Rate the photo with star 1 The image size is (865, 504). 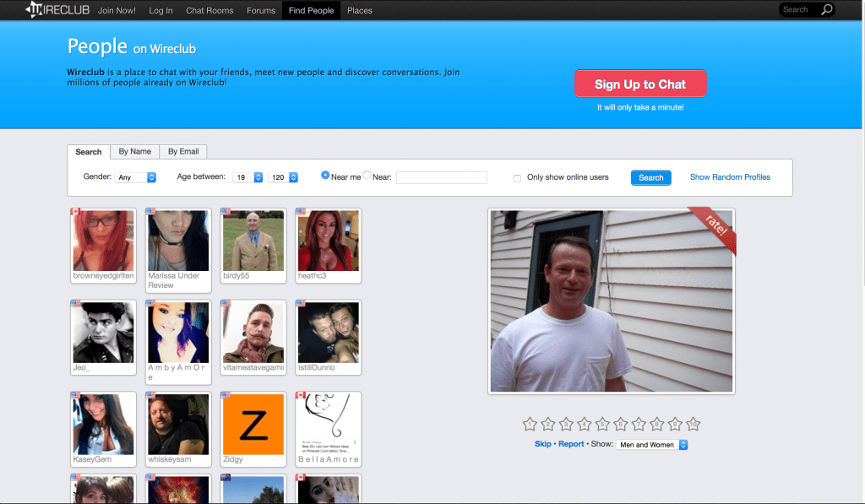pyautogui.click(x=530, y=424)
